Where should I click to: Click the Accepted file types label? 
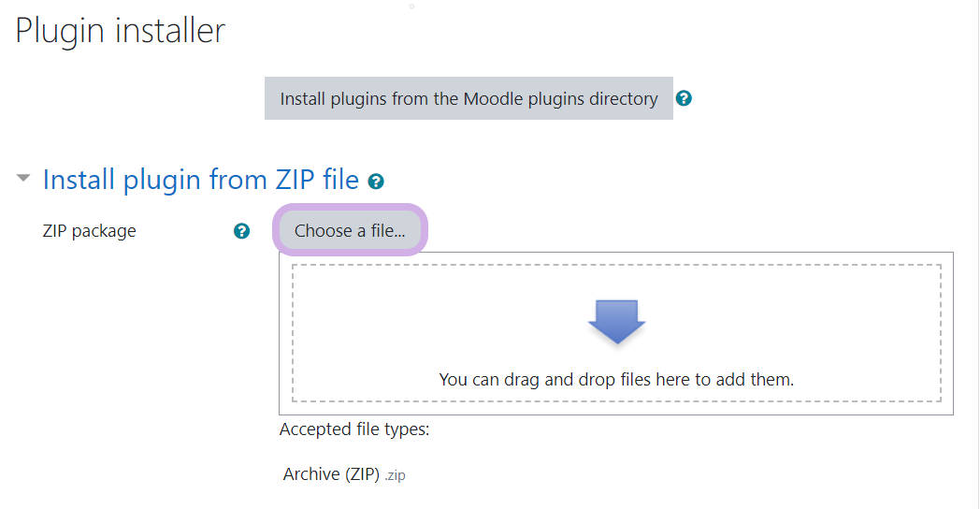pyautogui.click(x=354, y=430)
